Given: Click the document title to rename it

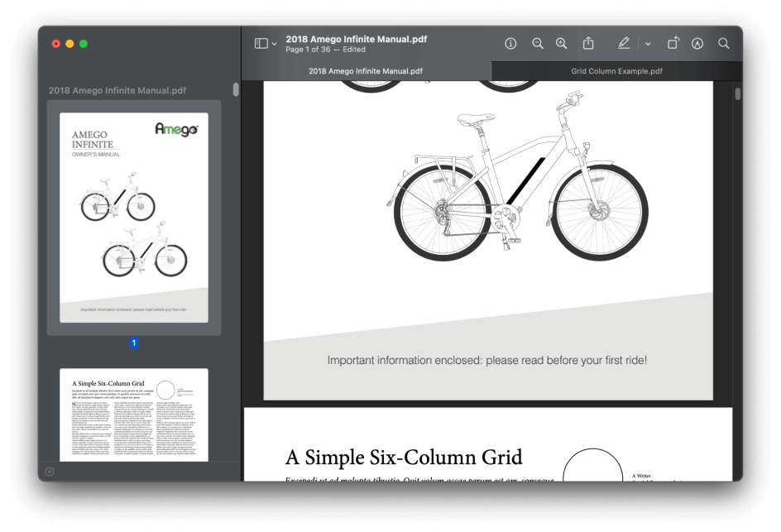Looking at the screenshot, I should 357,38.
